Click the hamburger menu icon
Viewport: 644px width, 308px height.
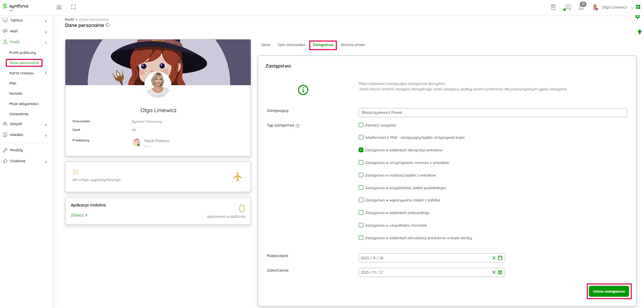[59, 7]
